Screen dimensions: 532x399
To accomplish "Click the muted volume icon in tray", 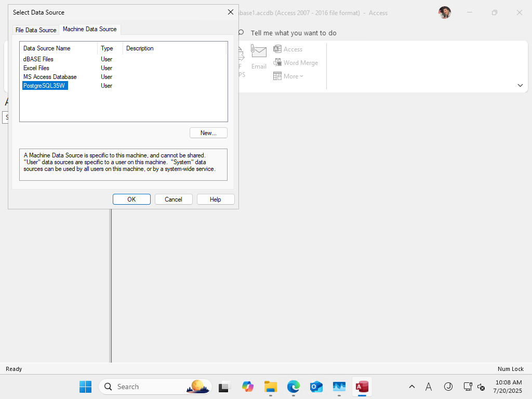I will (x=481, y=387).
